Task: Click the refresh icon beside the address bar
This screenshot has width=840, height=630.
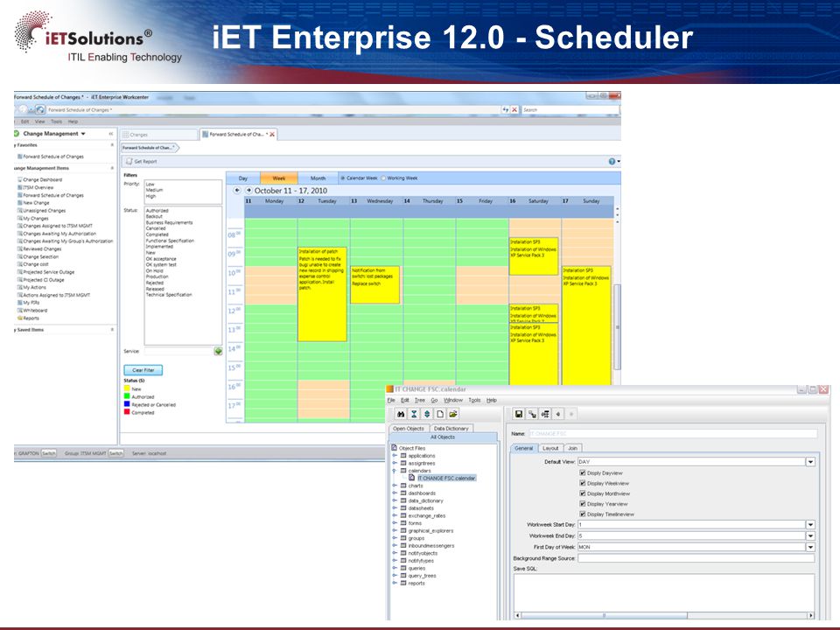Action: (x=505, y=109)
